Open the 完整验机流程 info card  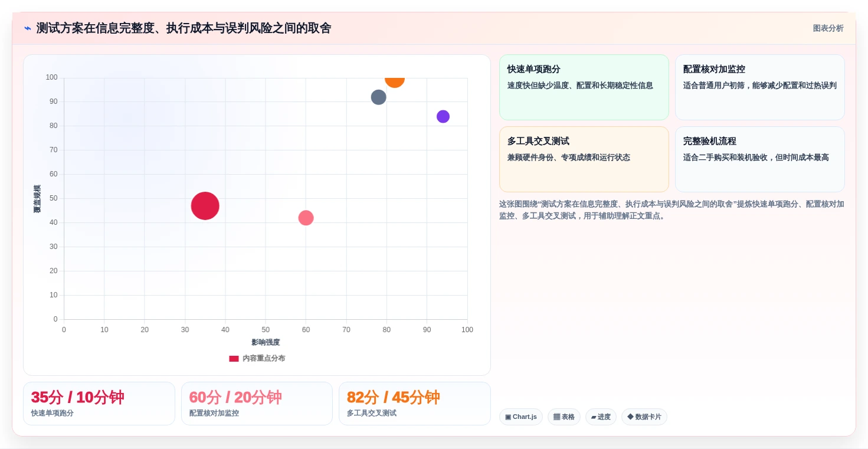pyautogui.click(x=760, y=159)
